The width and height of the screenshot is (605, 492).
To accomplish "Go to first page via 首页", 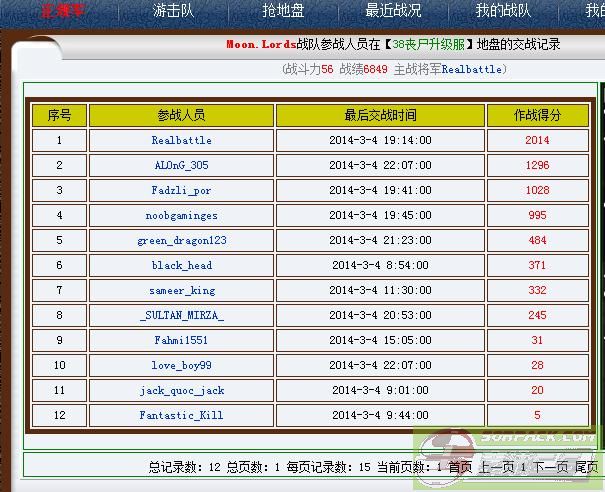I will tap(460, 466).
